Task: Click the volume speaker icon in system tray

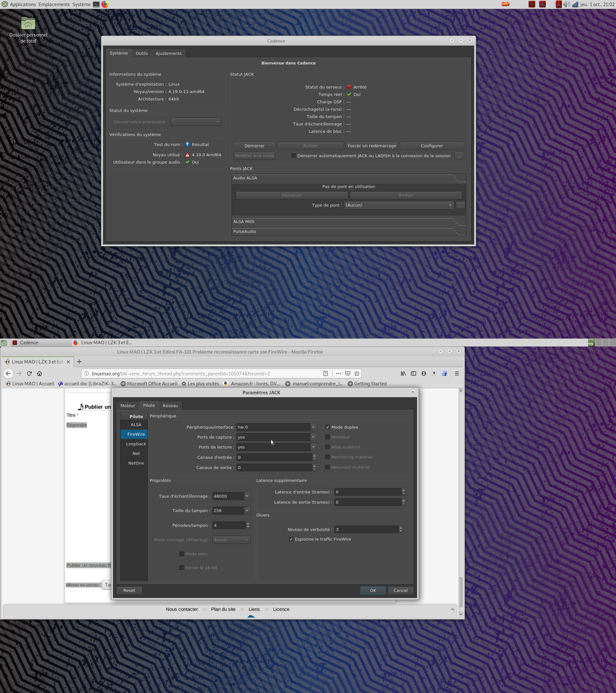Action: 567,4
